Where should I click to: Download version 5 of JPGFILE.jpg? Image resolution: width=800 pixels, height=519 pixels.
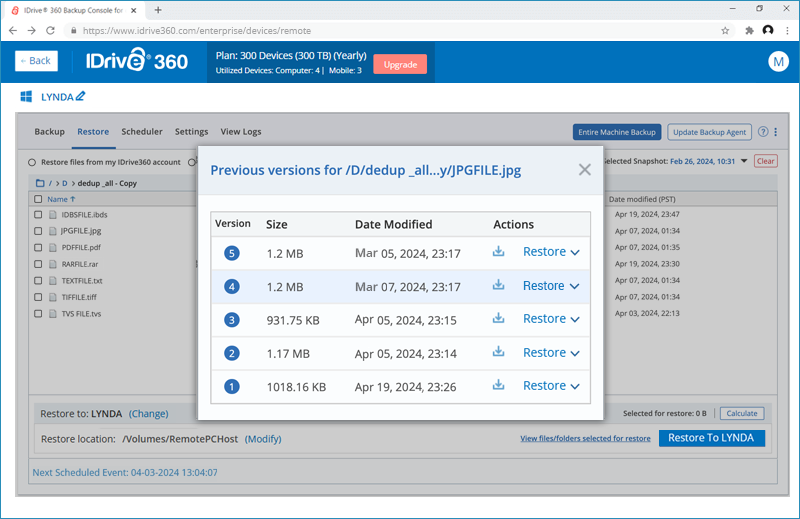(x=498, y=252)
